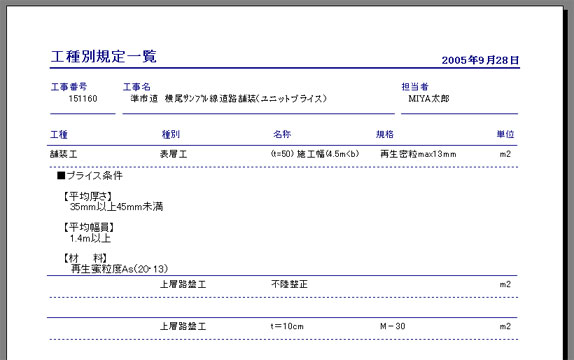Click the 工事名 label

pyautogui.click(x=137, y=87)
